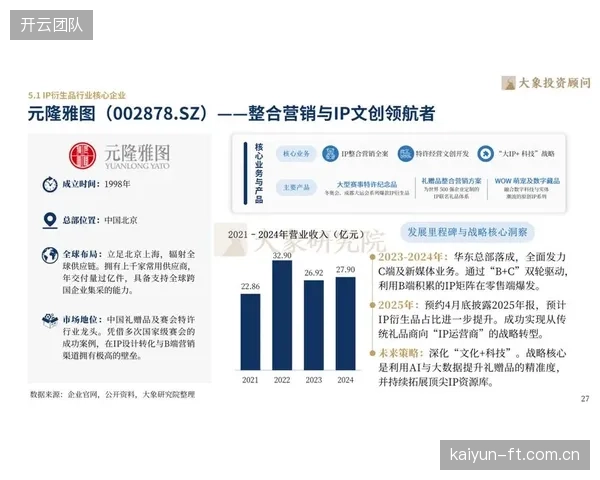Click the data source note 数据来源
Screen dimensions: 600x480
[112, 394]
